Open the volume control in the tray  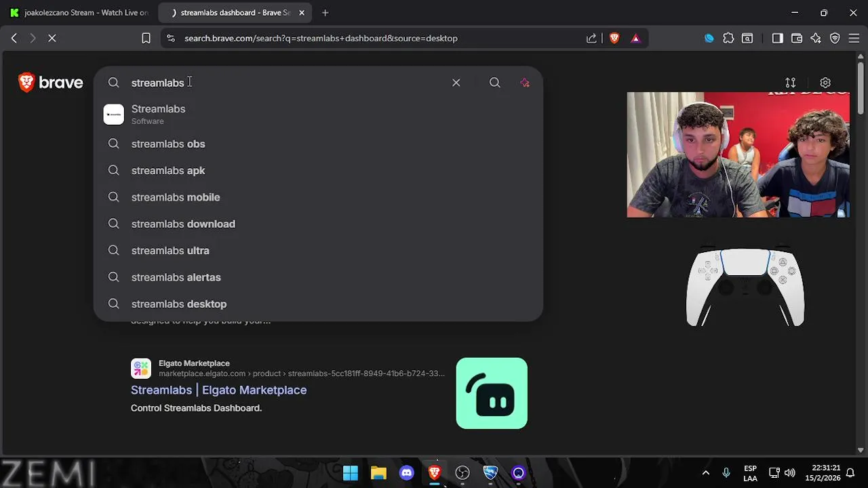(790, 473)
